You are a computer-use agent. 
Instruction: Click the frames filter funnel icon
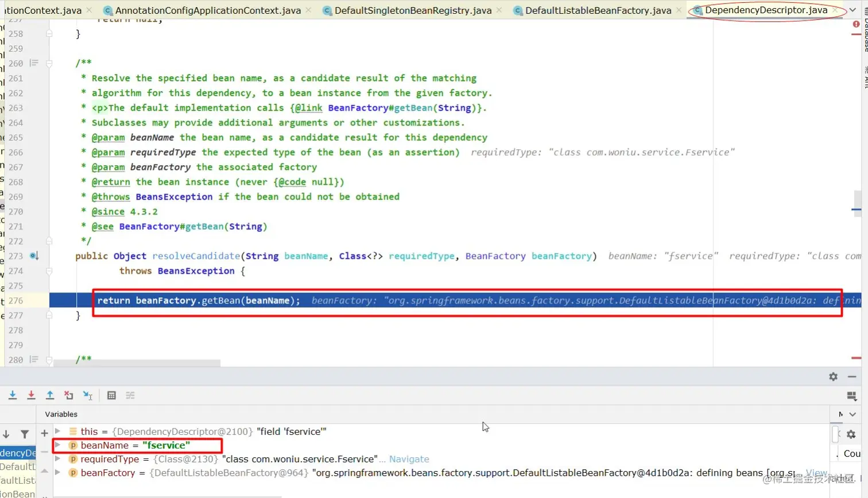tap(25, 434)
